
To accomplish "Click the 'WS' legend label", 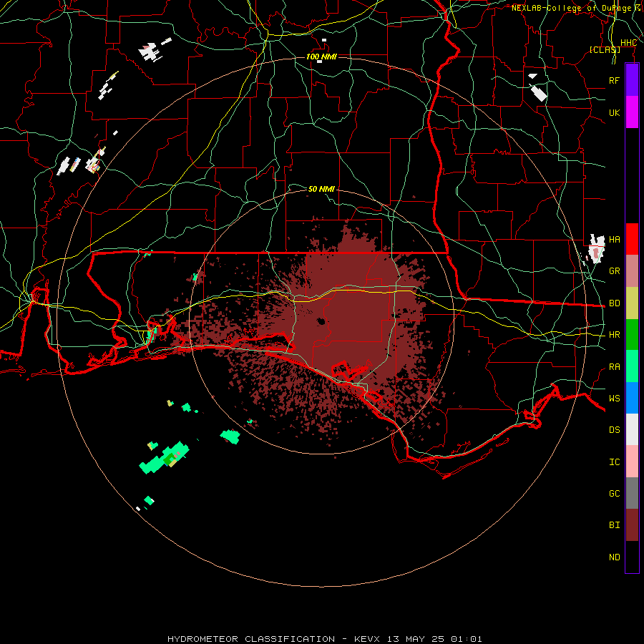I will 615,398.
